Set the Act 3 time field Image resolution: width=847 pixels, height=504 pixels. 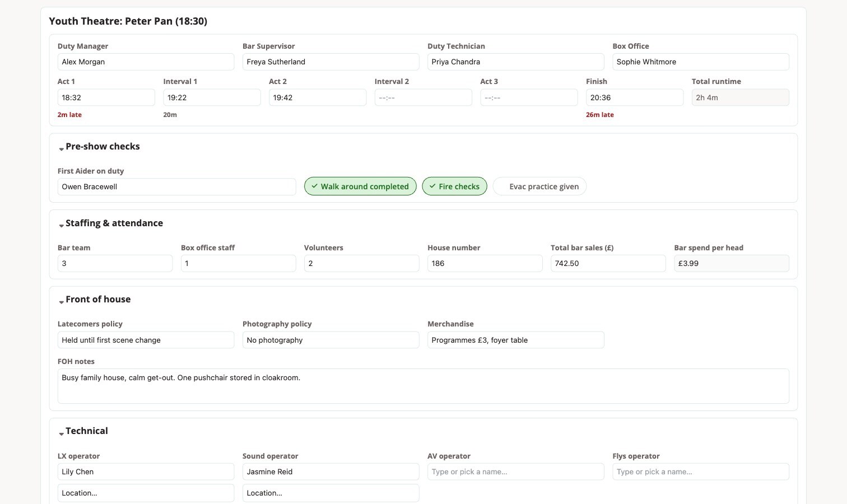(529, 97)
